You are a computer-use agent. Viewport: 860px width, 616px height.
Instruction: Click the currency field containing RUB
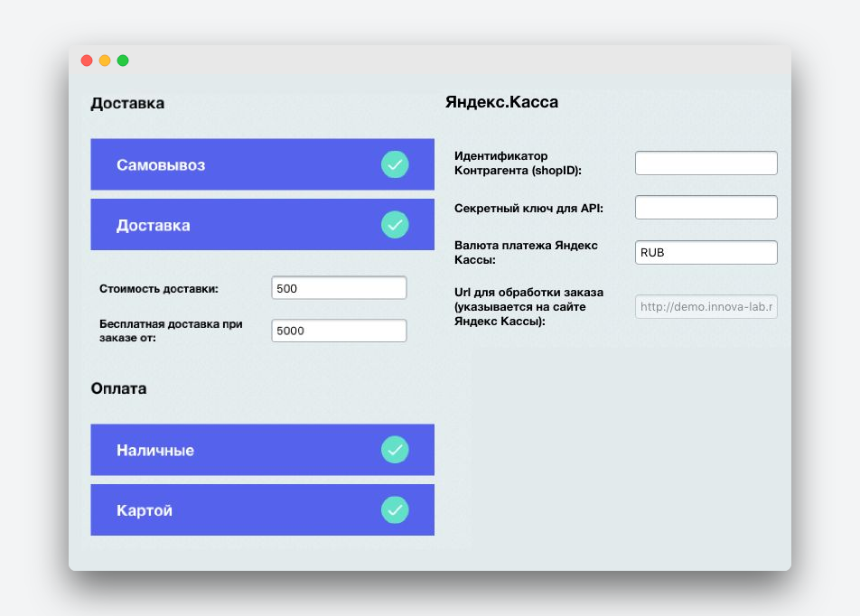click(x=706, y=252)
